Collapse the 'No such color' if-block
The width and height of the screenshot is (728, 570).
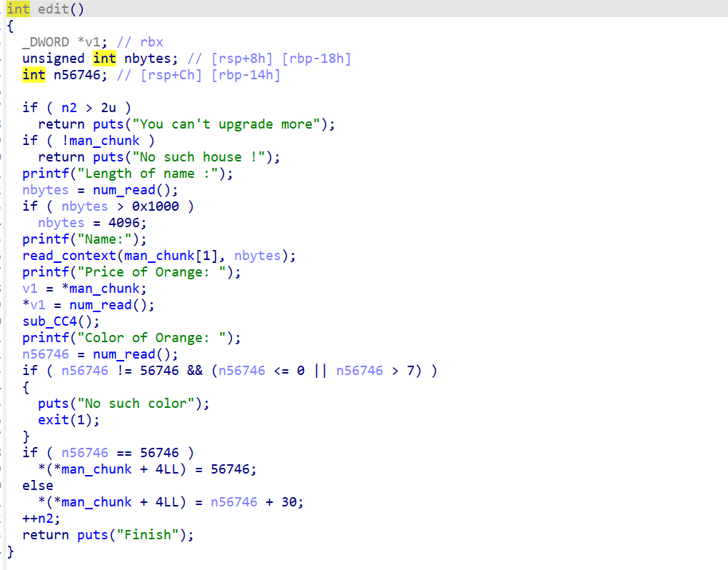coord(26,386)
